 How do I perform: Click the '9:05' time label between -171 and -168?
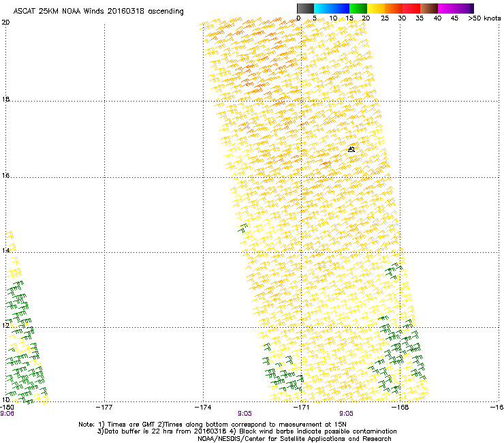coord(346,414)
